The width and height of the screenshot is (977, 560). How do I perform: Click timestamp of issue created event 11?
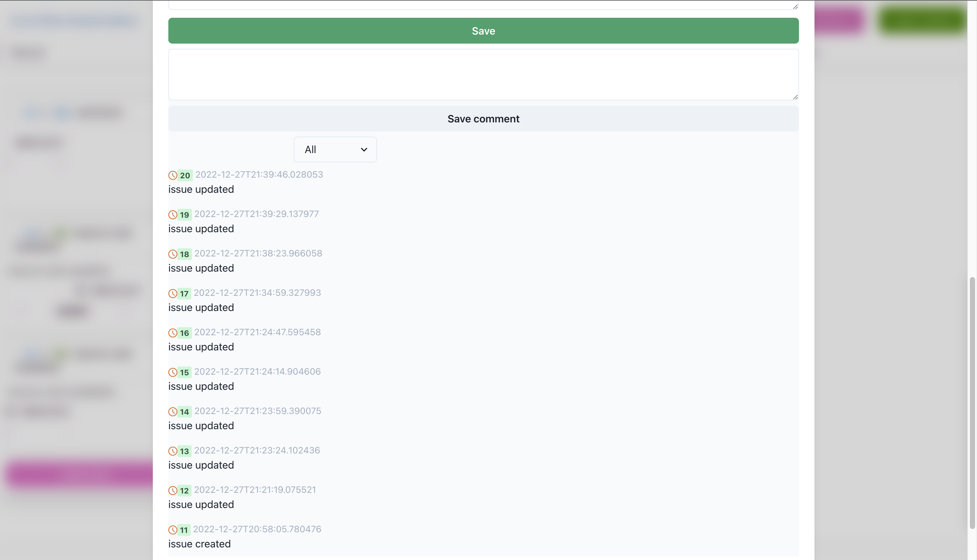257,529
